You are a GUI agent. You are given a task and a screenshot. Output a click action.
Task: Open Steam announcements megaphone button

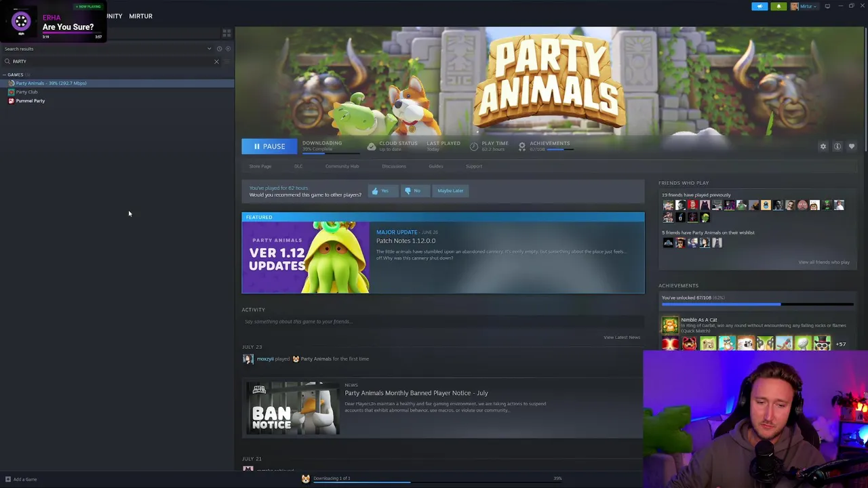[759, 6]
